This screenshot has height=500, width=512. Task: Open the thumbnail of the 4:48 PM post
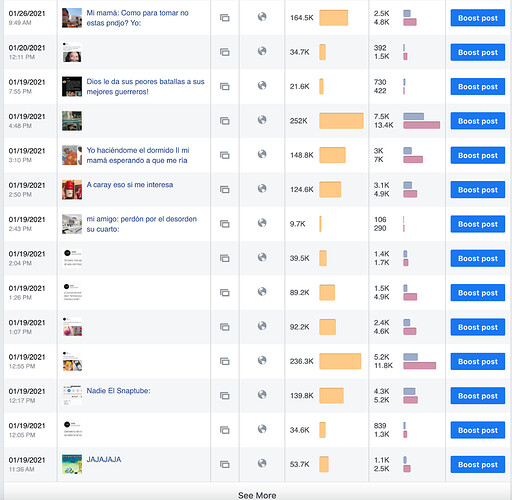click(72, 121)
